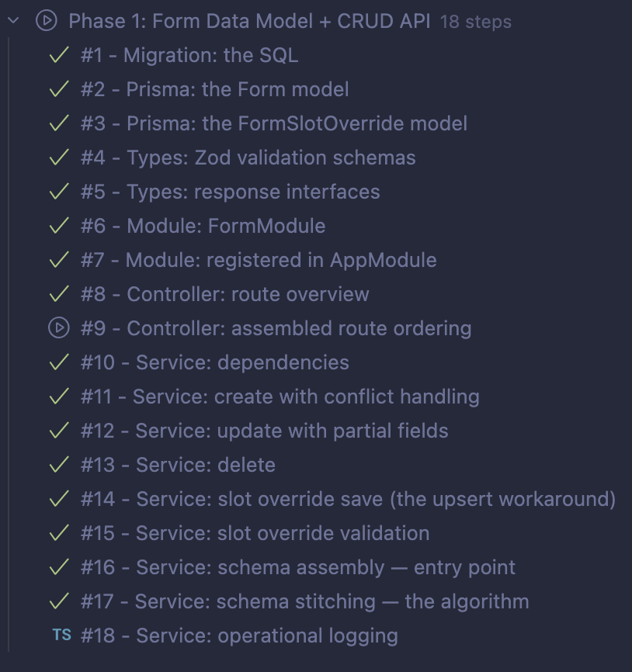Click the checkmark for #13 Service: delete
632x672 pixels.
click(59, 465)
